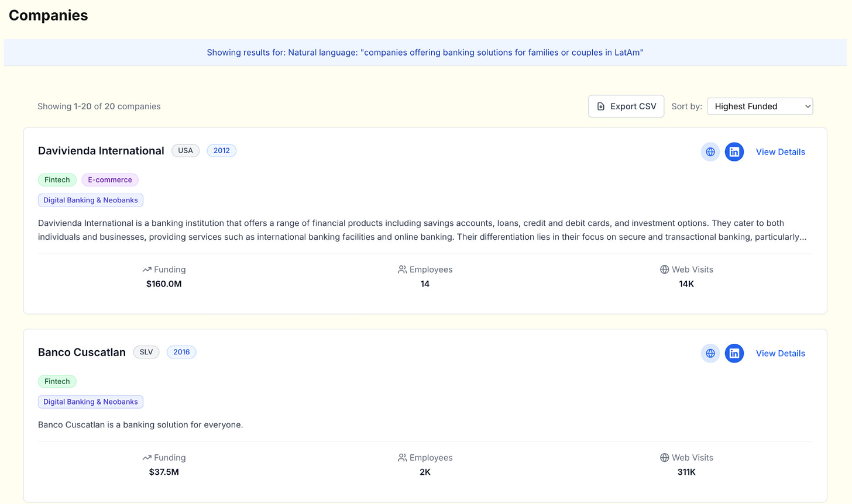Viewport: 852px width, 504px height.
Task: Click Banco Cuscatlan's Fintech tag
Action: click(57, 381)
